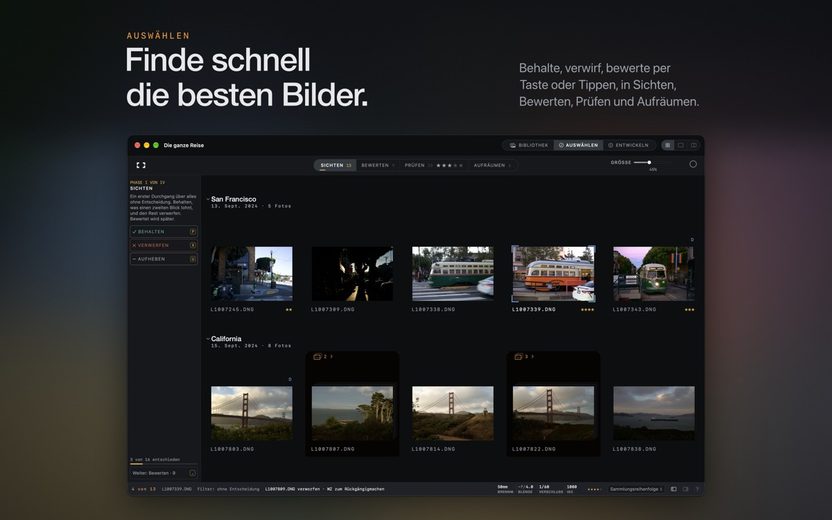Open the stack icon on L1007822.DNG
832x520 pixels.
click(x=518, y=357)
